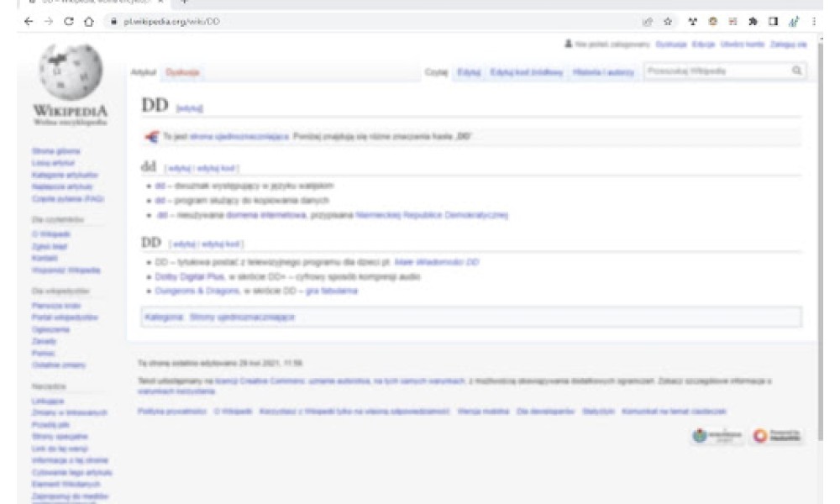Open Zasady in the sidebar

44,341
